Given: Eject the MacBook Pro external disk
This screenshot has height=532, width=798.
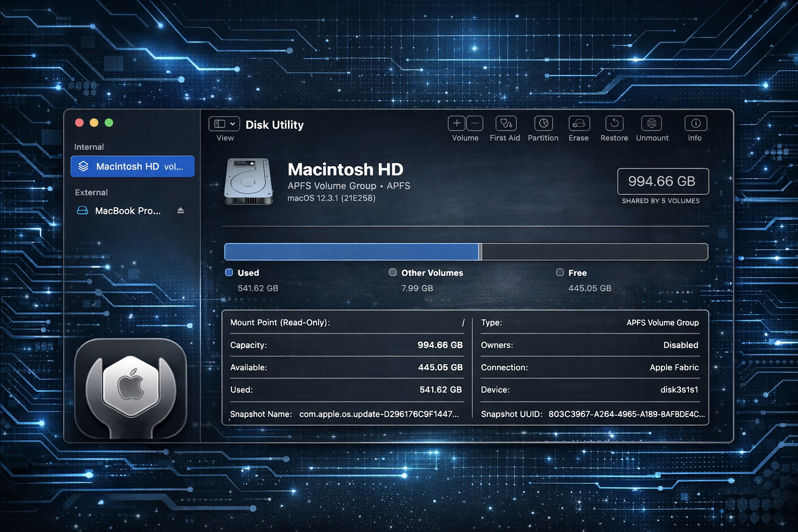Looking at the screenshot, I should click(x=180, y=210).
